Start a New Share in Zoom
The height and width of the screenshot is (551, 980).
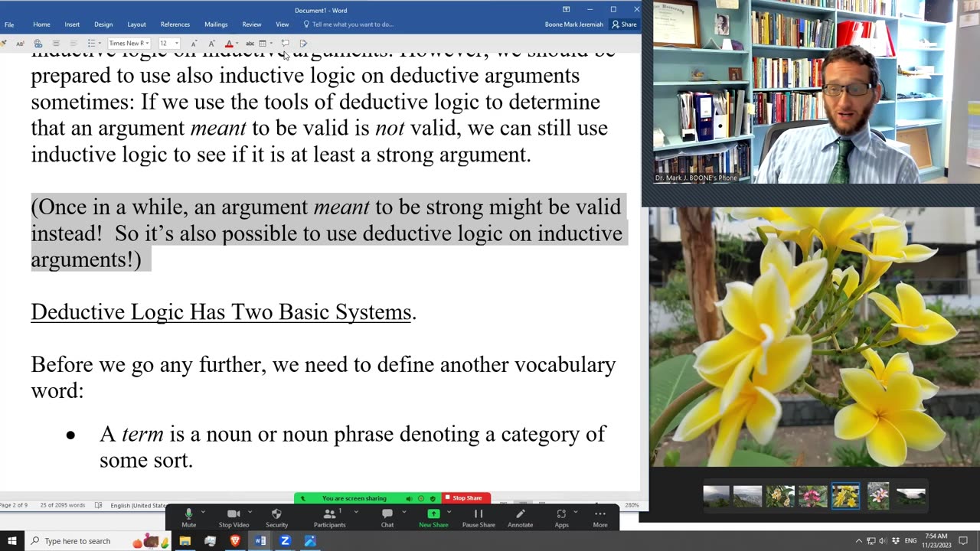(433, 518)
